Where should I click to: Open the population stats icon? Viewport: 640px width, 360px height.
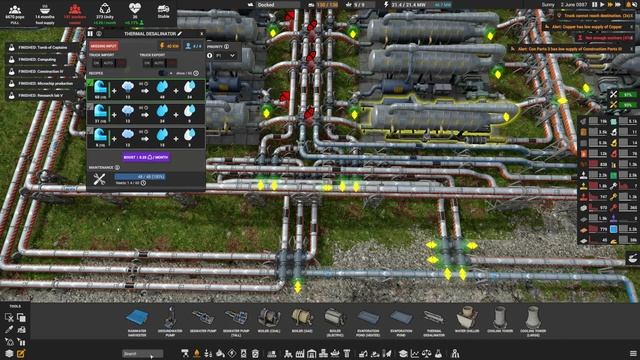15,9
